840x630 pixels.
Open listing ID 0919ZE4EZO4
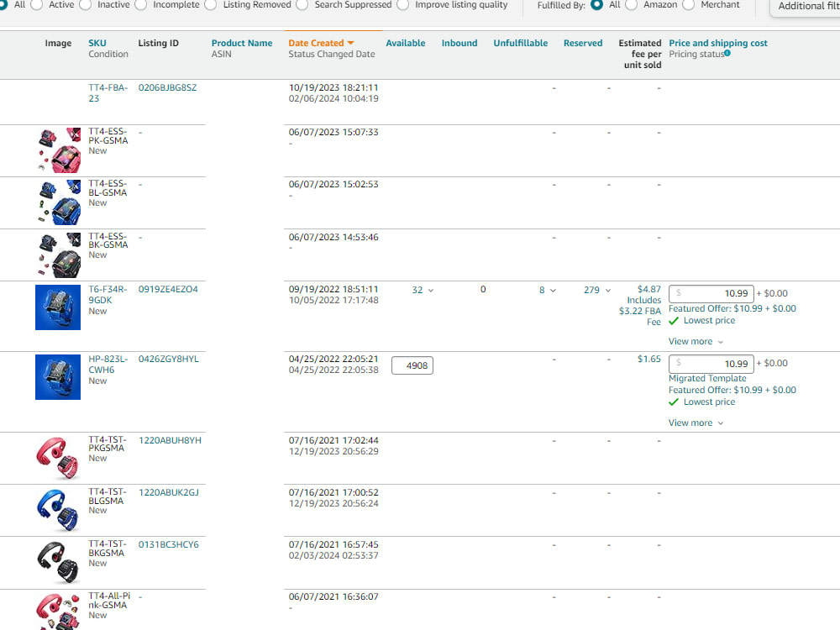click(x=168, y=289)
